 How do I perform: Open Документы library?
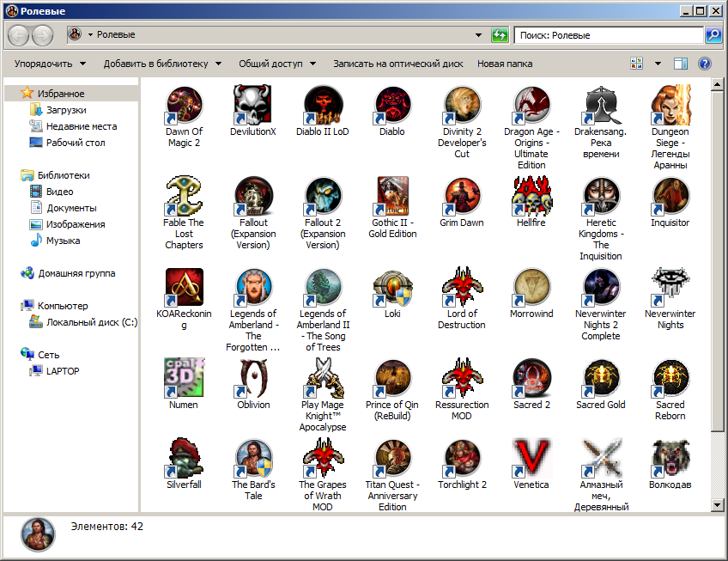pos(71,208)
